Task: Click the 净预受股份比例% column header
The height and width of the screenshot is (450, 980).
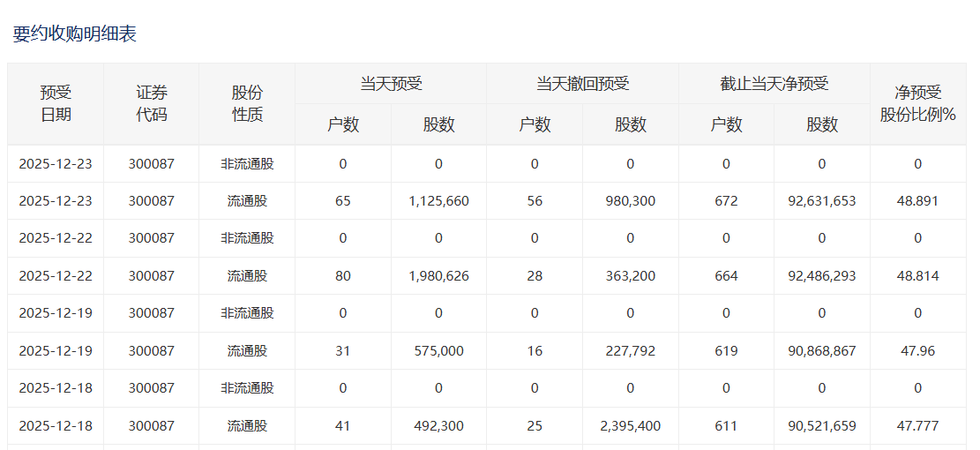Action: click(x=918, y=103)
